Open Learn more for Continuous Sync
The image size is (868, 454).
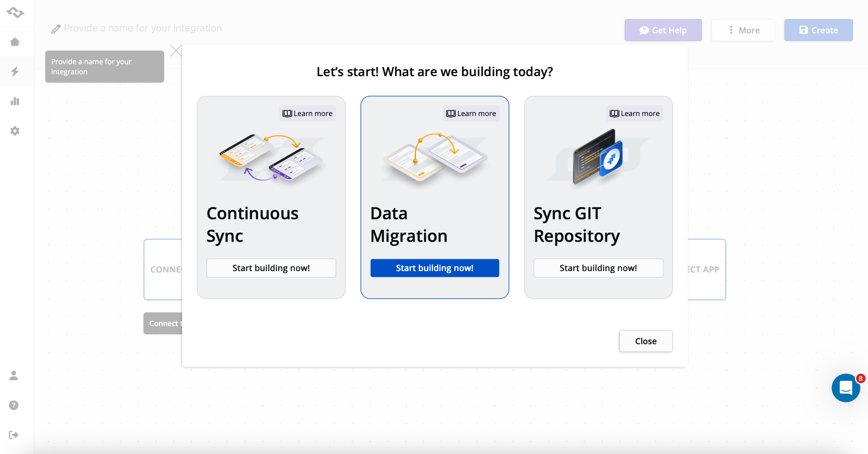[307, 114]
